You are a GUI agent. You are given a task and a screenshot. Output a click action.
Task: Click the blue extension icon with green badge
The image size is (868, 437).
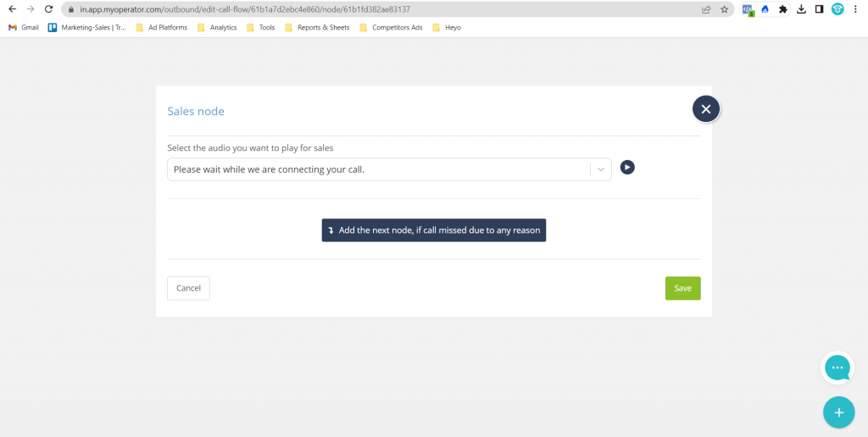tap(748, 10)
